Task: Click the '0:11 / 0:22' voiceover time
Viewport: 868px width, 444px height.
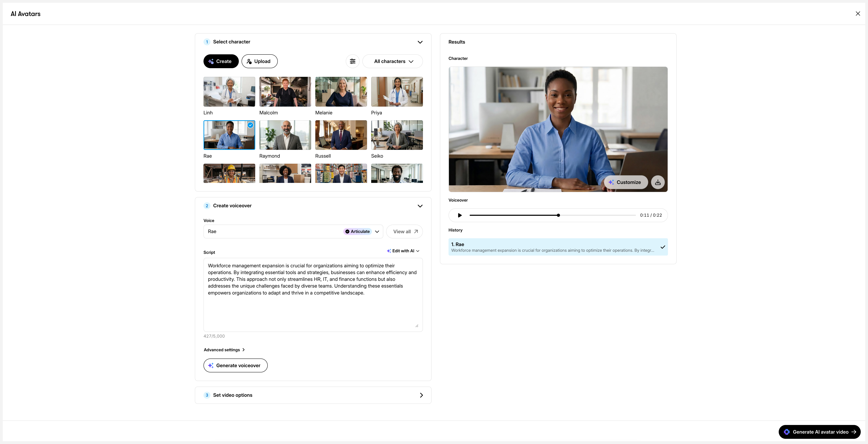Action: 651,215
